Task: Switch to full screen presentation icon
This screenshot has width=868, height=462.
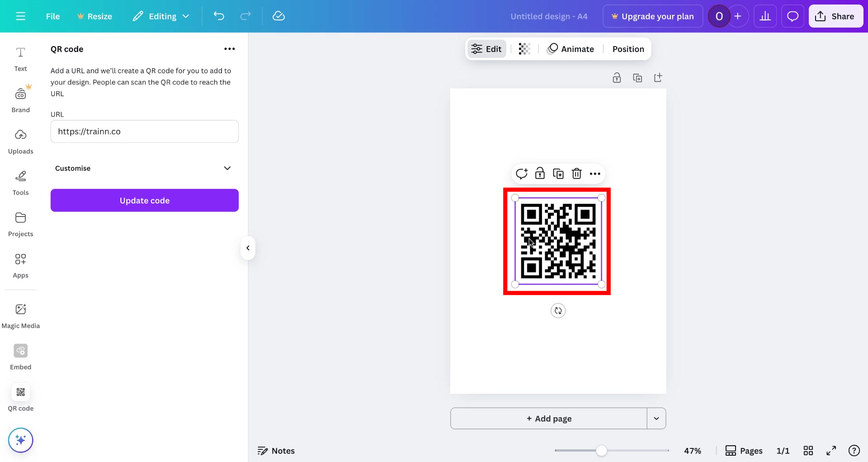Action: pos(831,451)
